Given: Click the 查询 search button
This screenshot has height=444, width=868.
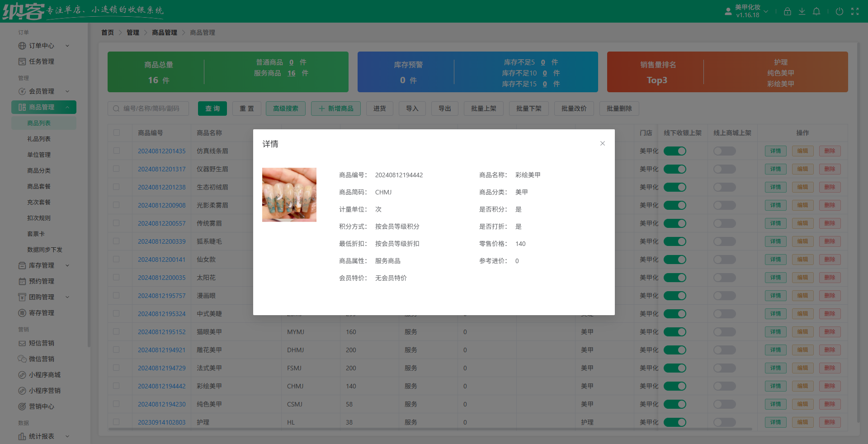Looking at the screenshot, I should click(212, 109).
